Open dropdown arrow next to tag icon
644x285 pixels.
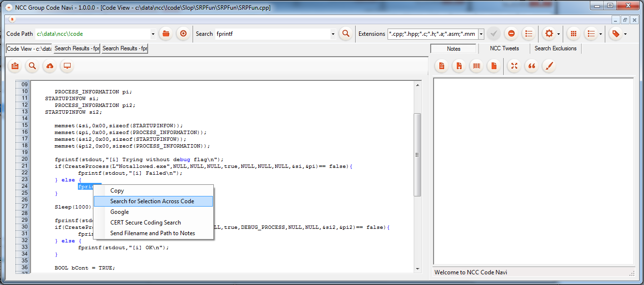[625, 34]
